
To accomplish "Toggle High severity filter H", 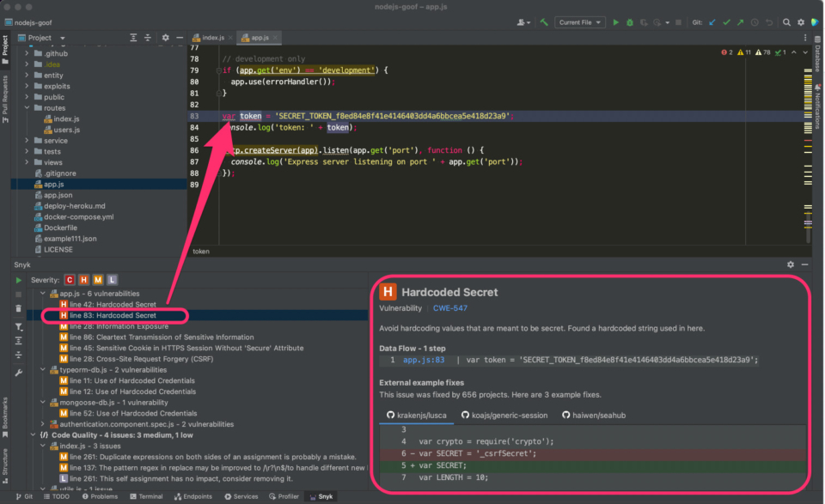I will [x=83, y=280].
